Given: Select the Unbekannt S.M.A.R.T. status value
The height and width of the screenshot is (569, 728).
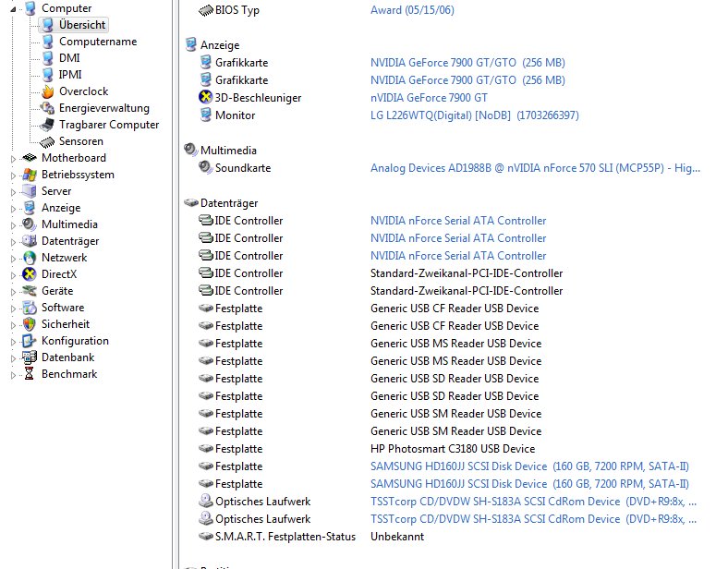Looking at the screenshot, I should [397, 537].
